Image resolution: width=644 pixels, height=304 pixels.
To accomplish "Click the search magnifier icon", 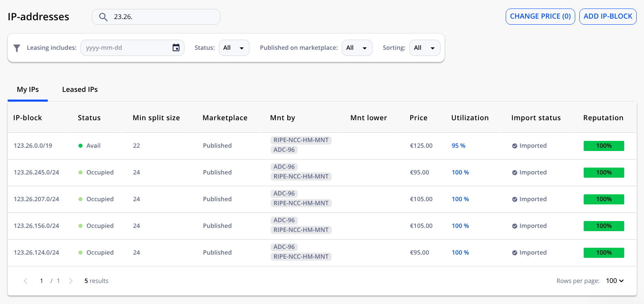I will [x=103, y=17].
